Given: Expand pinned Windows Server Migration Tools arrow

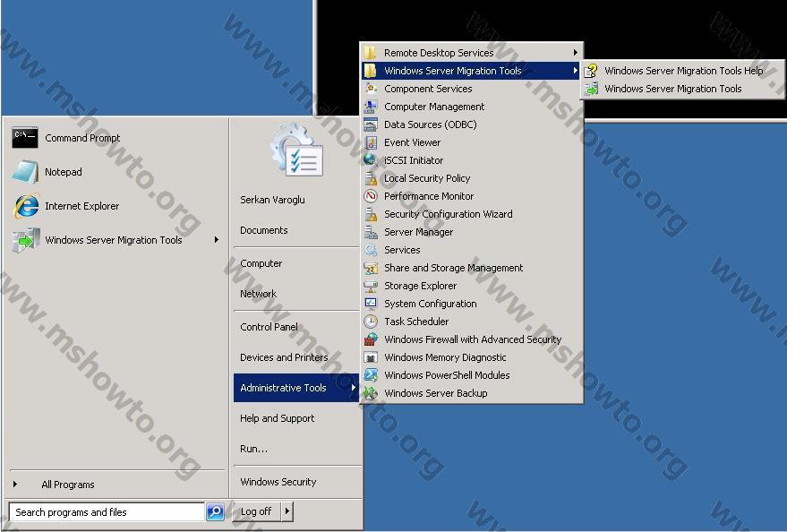Looking at the screenshot, I should 217,240.
